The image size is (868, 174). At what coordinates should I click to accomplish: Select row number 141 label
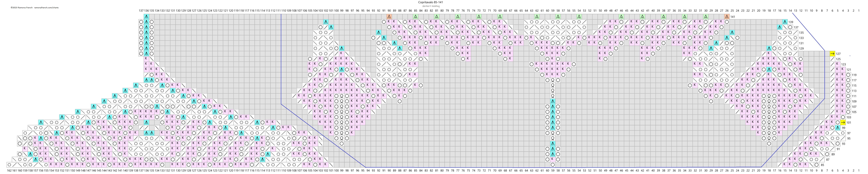pos(733,17)
